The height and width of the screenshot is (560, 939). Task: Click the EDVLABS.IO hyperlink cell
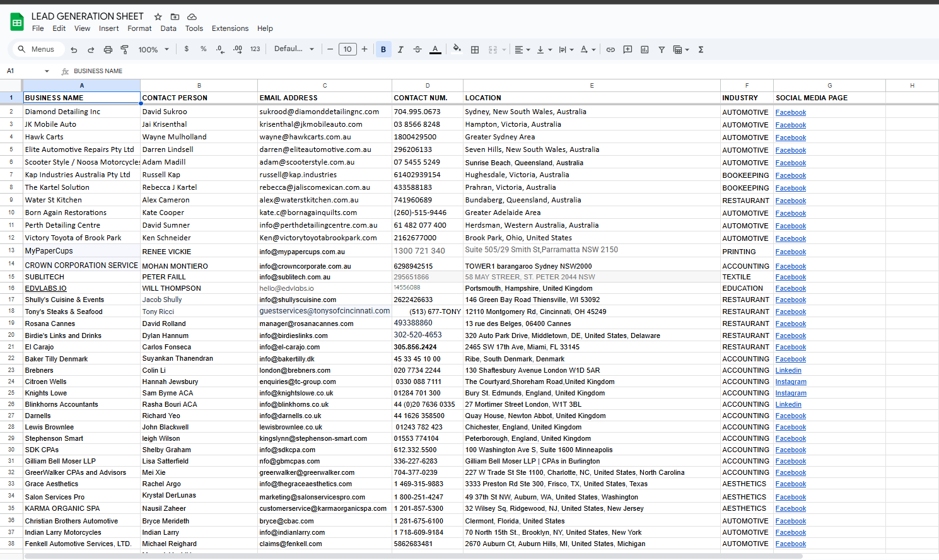[x=45, y=288]
